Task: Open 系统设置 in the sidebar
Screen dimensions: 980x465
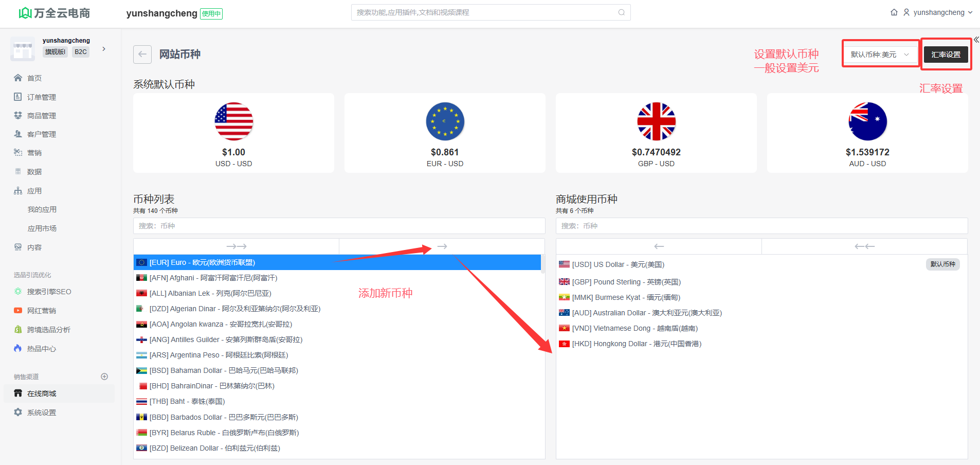Action: [x=41, y=413]
